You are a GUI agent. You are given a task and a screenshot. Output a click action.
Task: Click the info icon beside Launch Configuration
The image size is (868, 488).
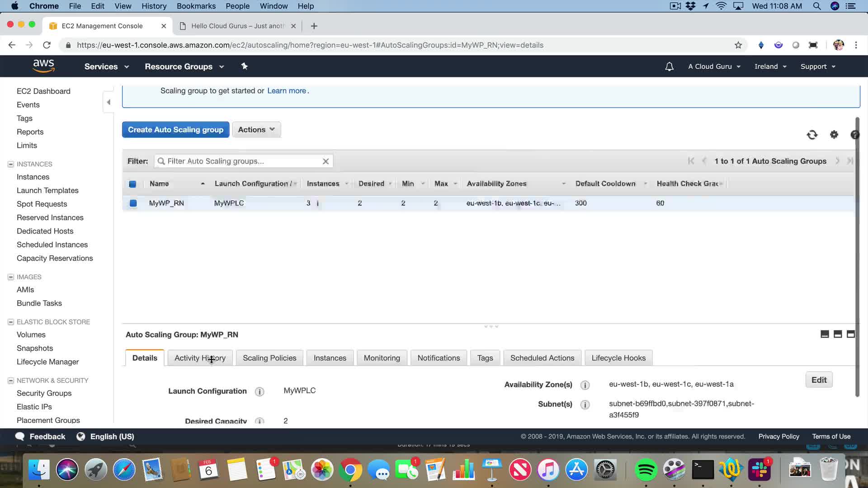coord(259,392)
